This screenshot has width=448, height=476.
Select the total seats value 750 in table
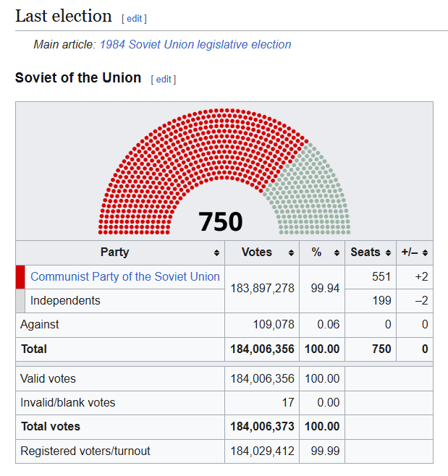381,349
